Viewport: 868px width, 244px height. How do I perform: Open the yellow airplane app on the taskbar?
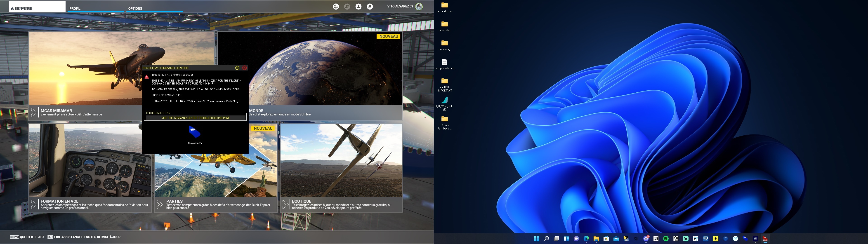pyautogui.click(x=716, y=239)
